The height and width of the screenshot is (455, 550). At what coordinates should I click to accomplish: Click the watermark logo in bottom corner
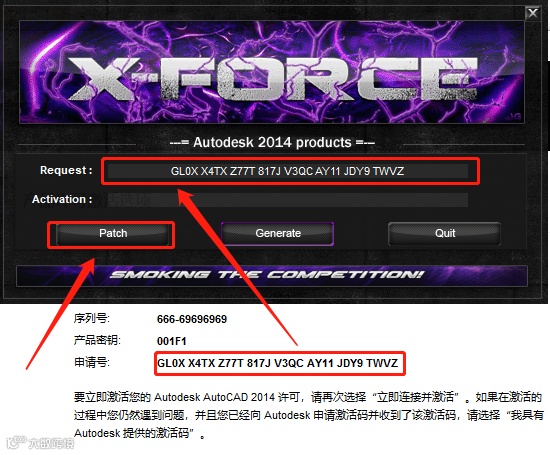pyautogui.click(x=40, y=443)
